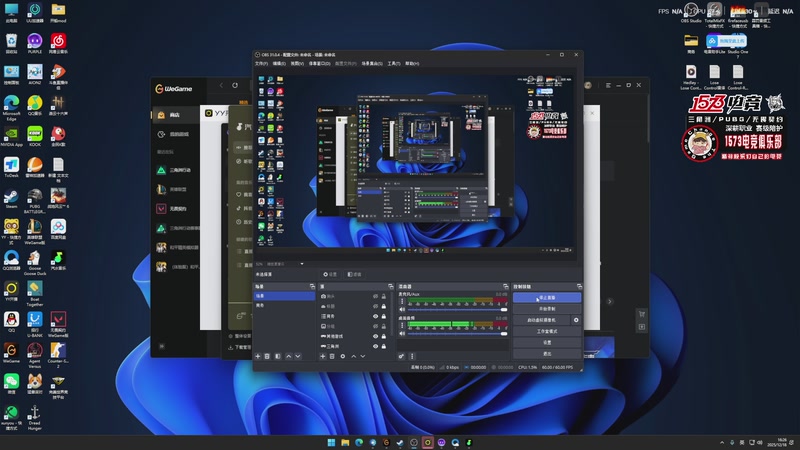Remove the selected source with trash icon
The image size is (800, 450).
pyautogui.click(x=332, y=356)
